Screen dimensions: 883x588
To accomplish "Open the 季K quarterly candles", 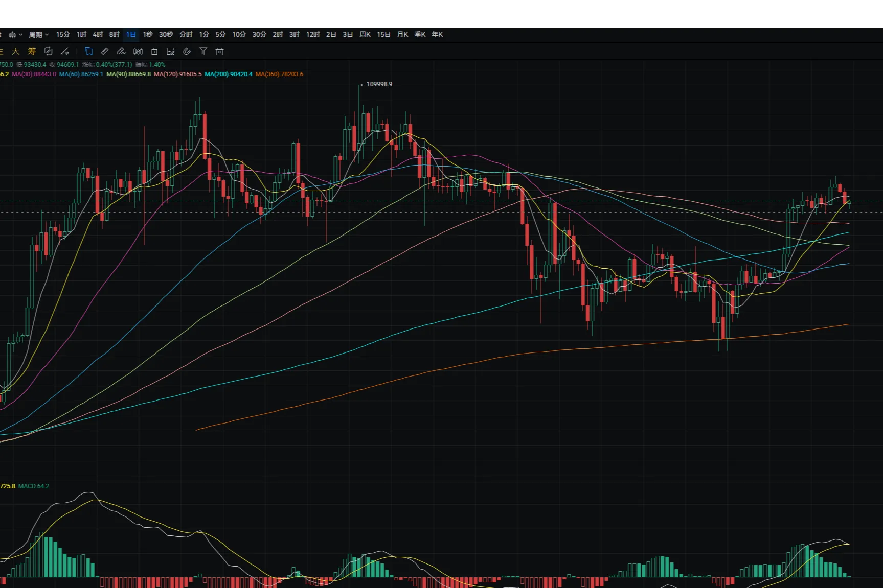I will coord(420,35).
